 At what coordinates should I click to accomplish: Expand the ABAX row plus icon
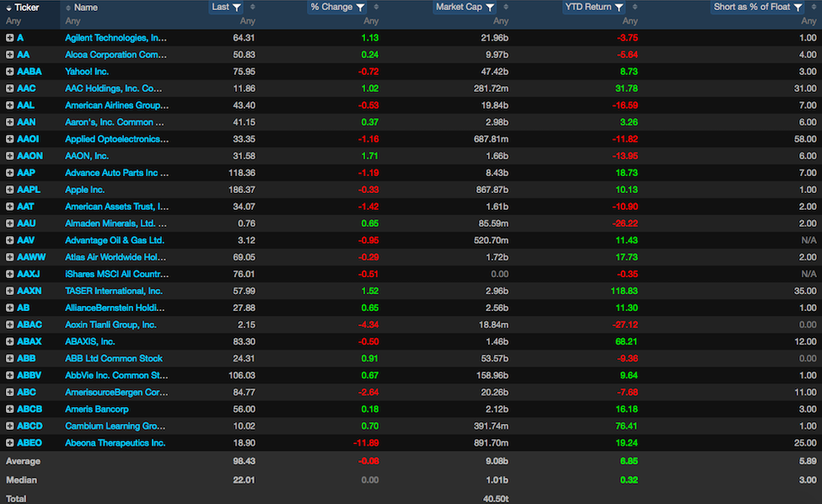point(9,341)
